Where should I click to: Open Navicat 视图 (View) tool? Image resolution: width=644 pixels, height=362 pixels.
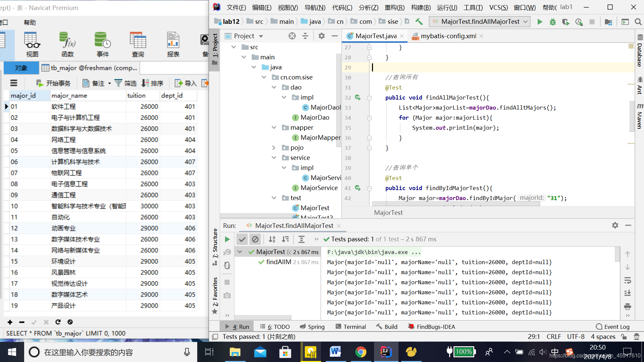click(x=32, y=45)
